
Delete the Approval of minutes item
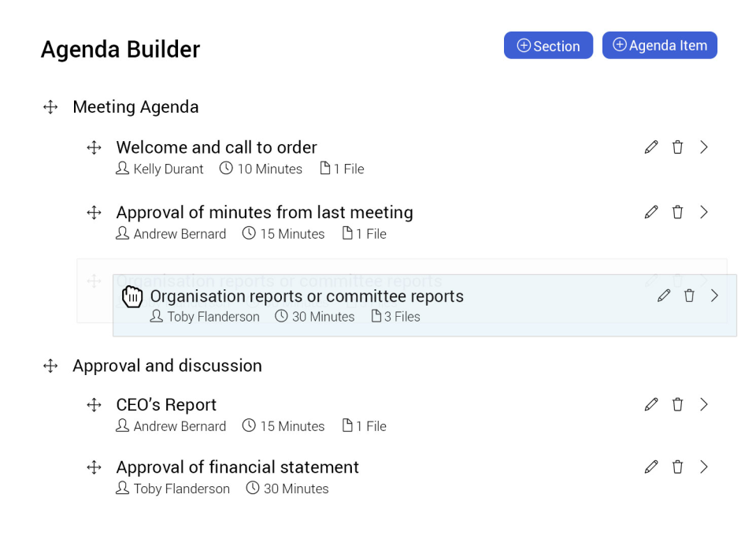677,212
